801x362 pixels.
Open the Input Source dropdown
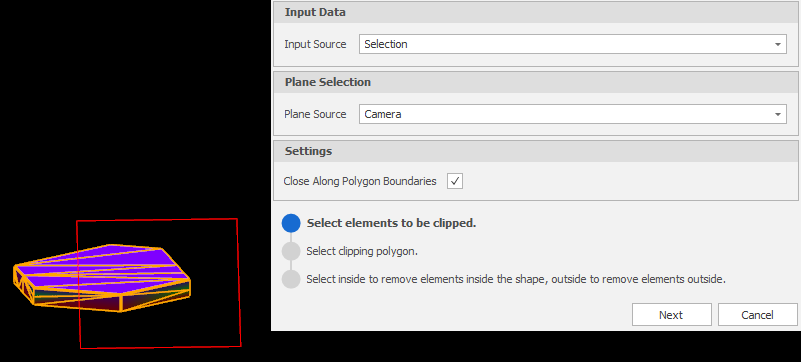778,44
